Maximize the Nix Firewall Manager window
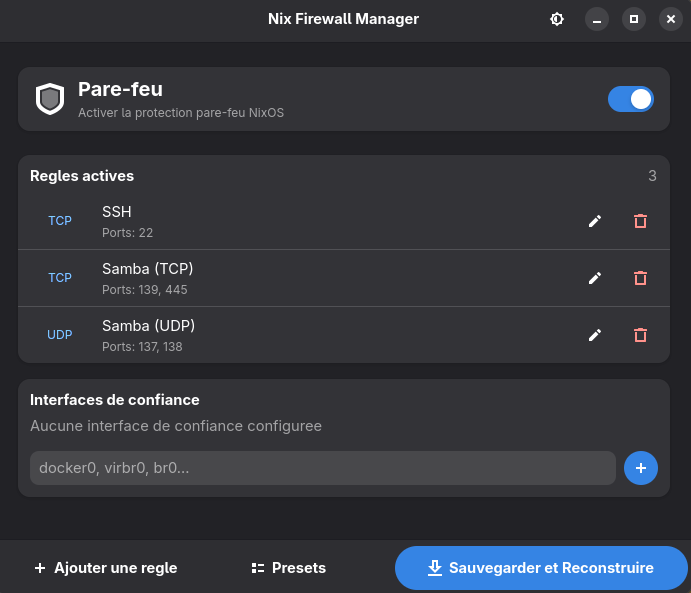The width and height of the screenshot is (691, 593). [634, 19]
